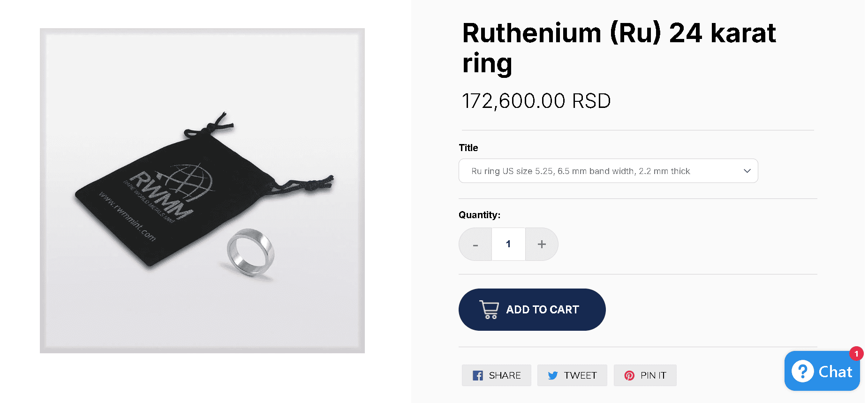
Task: Open the Chat widget label
Action: 835,372
